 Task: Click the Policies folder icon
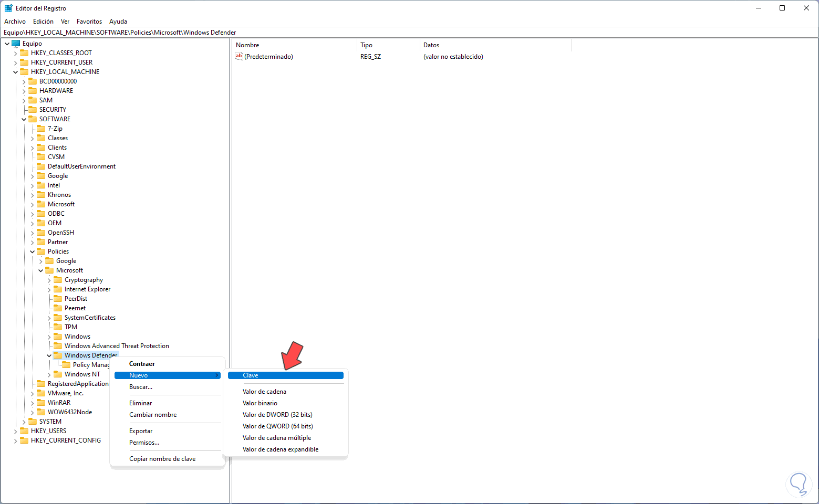tap(41, 251)
